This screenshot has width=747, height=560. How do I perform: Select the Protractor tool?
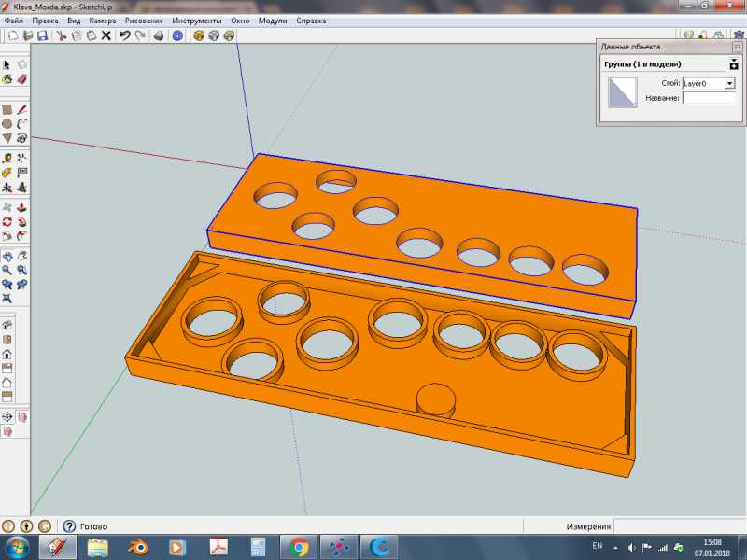(x=7, y=173)
